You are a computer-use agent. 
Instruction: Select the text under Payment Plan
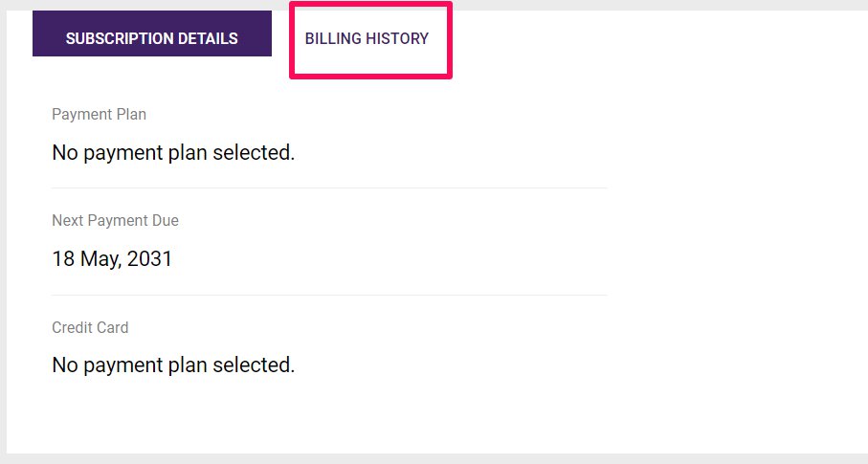(x=173, y=153)
